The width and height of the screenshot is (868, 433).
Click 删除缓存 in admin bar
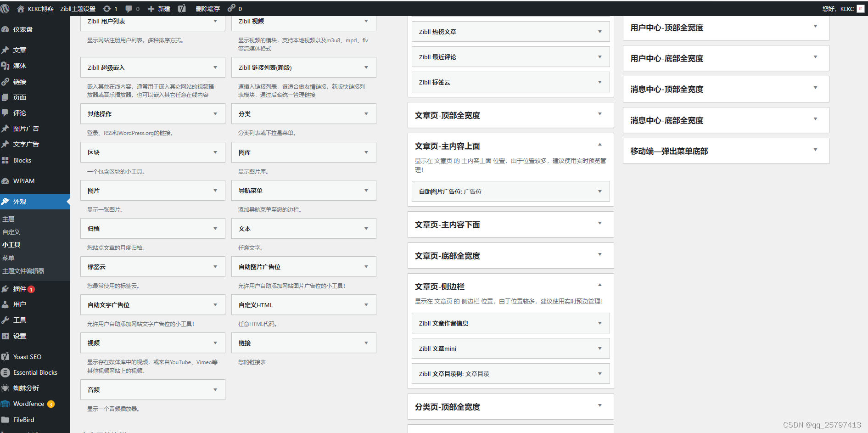tap(207, 9)
